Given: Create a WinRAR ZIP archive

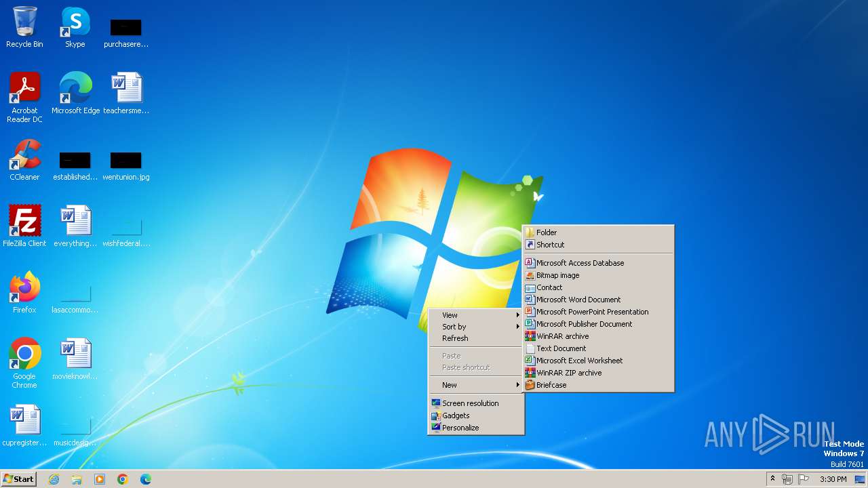Looking at the screenshot, I should (x=598, y=373).
